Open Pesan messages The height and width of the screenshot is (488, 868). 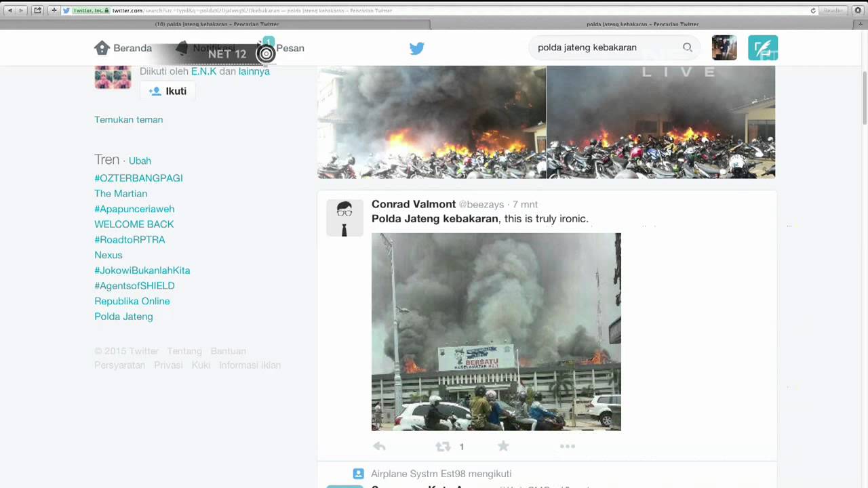point(290,48)
